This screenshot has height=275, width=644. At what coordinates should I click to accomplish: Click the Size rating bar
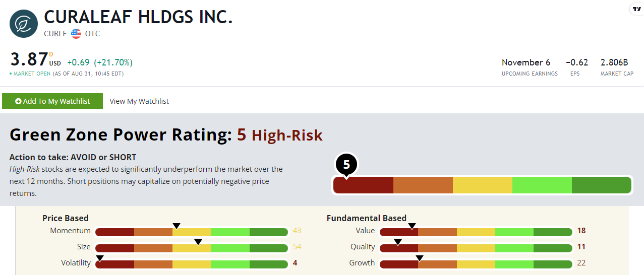coord(191,248)
